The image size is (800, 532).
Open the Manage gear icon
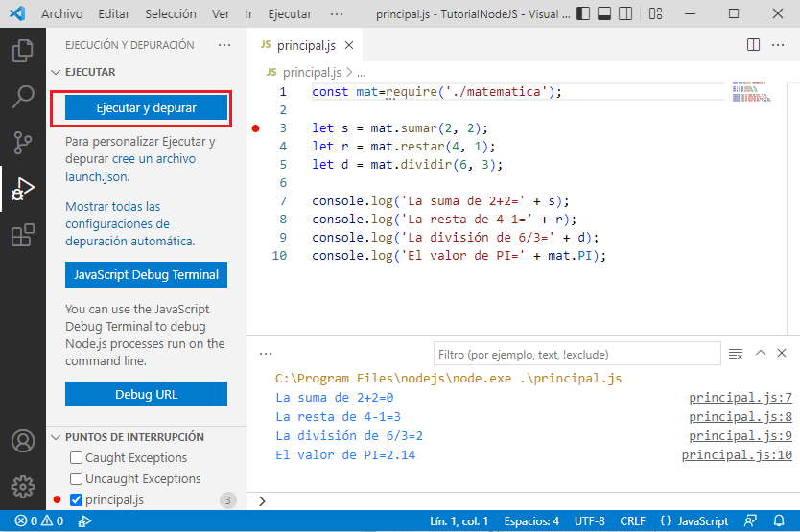[x=22, y=487]
